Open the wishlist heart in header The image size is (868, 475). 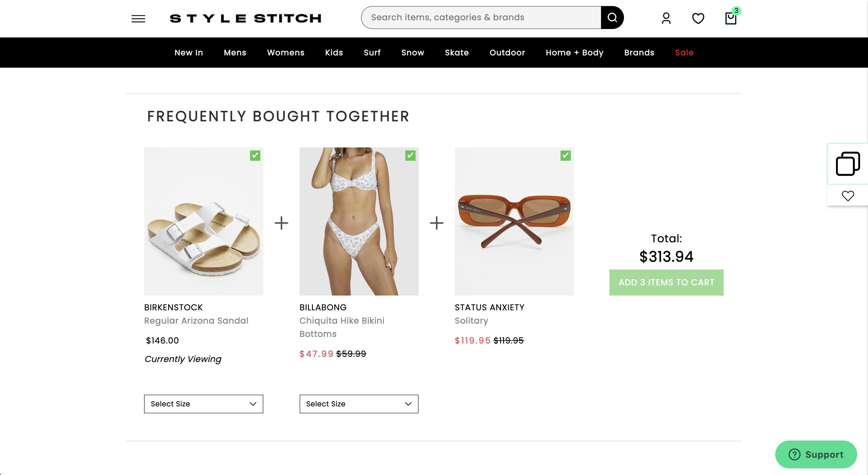click(698, 18)
